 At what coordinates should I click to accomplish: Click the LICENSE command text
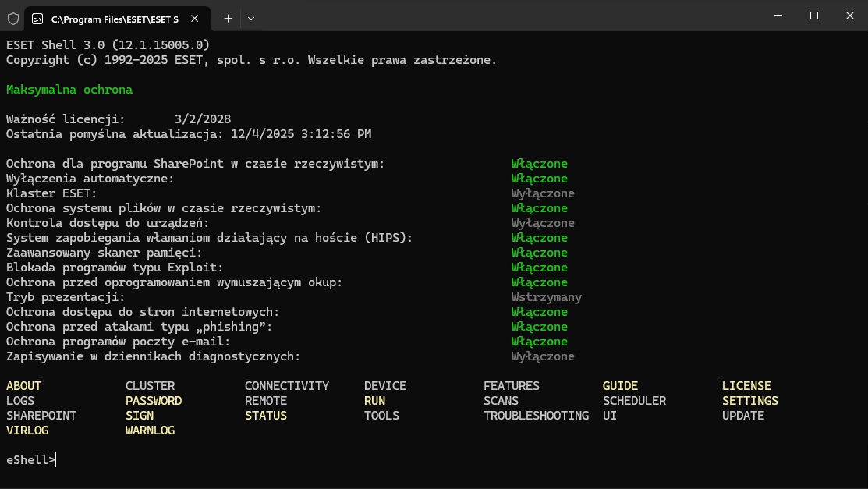pos(746,386)
